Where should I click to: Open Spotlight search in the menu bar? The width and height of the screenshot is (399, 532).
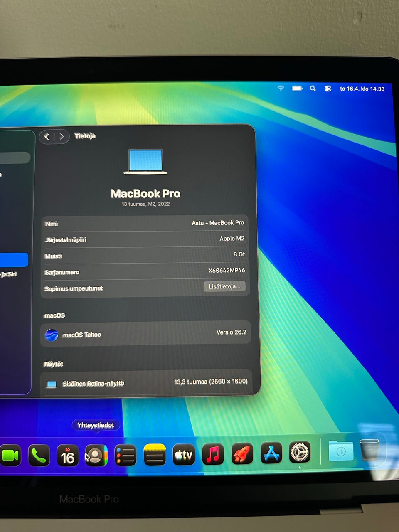pos(313,89)
